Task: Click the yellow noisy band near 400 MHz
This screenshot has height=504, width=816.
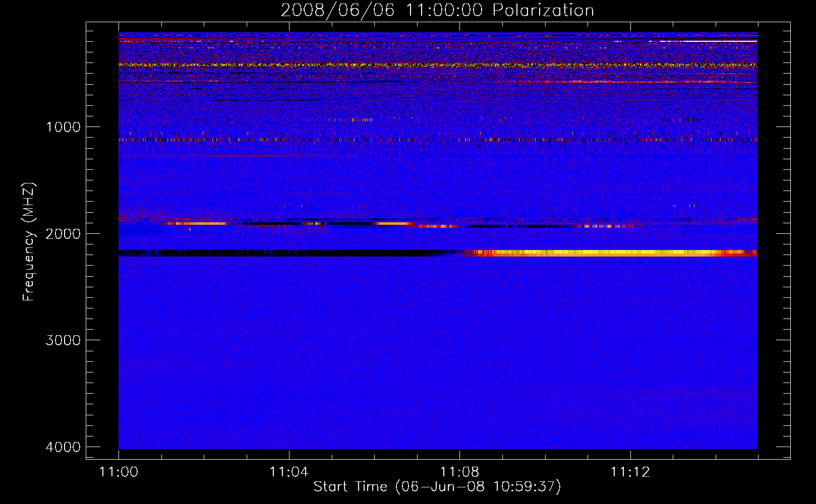Action: tap(438, 65)
